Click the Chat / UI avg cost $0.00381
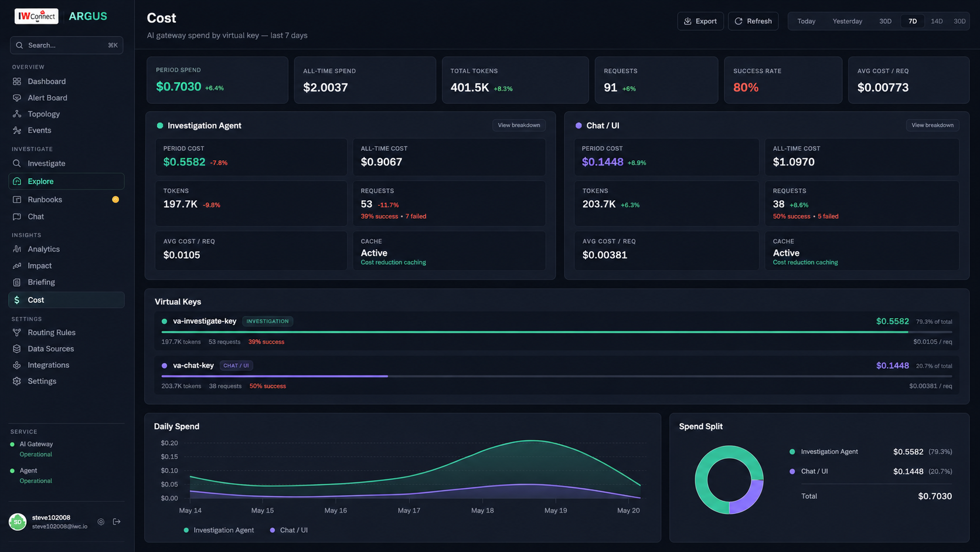This screenshot has width=980, height=552. (x=605, y=255)
